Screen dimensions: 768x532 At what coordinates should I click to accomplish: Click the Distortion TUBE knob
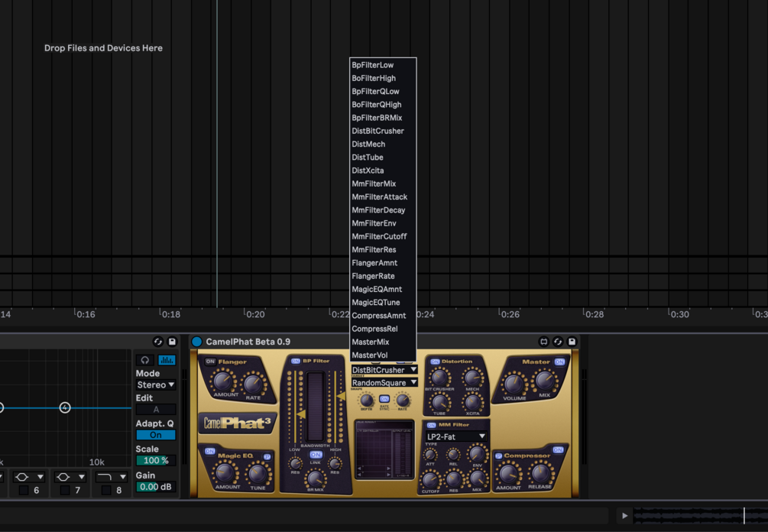(x=439, y=402)
